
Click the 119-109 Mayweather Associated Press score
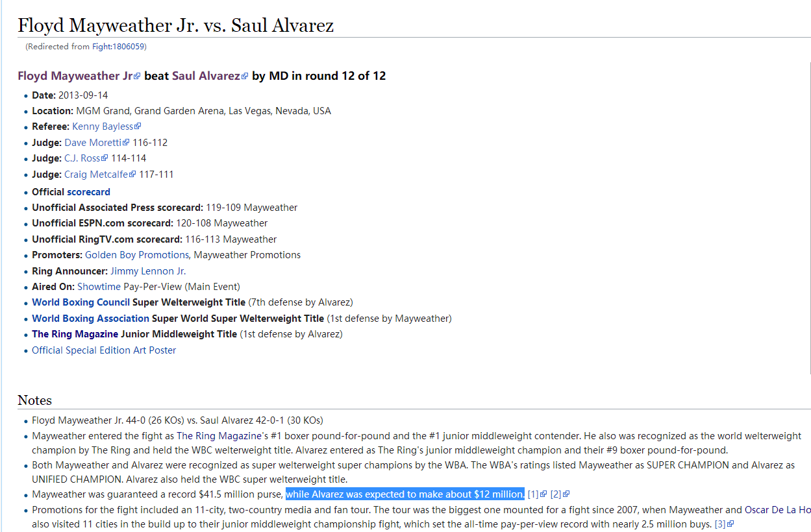(x=251, y=208)
